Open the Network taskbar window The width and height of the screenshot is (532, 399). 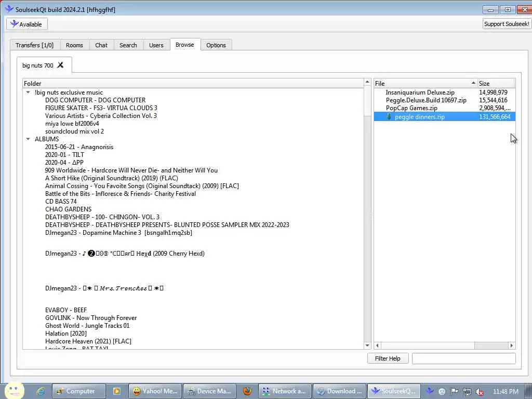285,391
